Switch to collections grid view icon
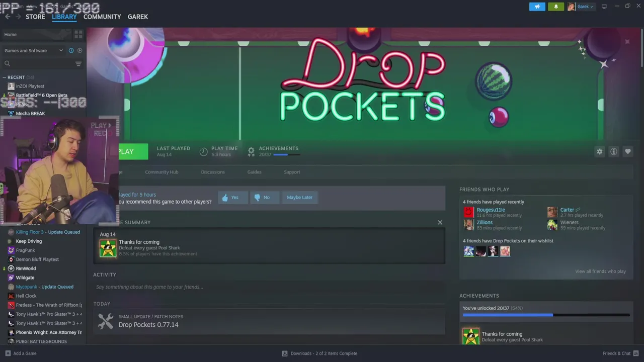This screenshot has width=644, height=362. click(78, 34)
